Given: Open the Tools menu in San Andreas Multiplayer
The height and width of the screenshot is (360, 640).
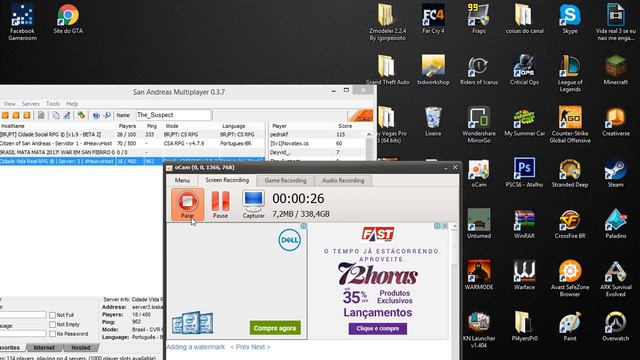Looking at the screenshot, I should 53,104.
